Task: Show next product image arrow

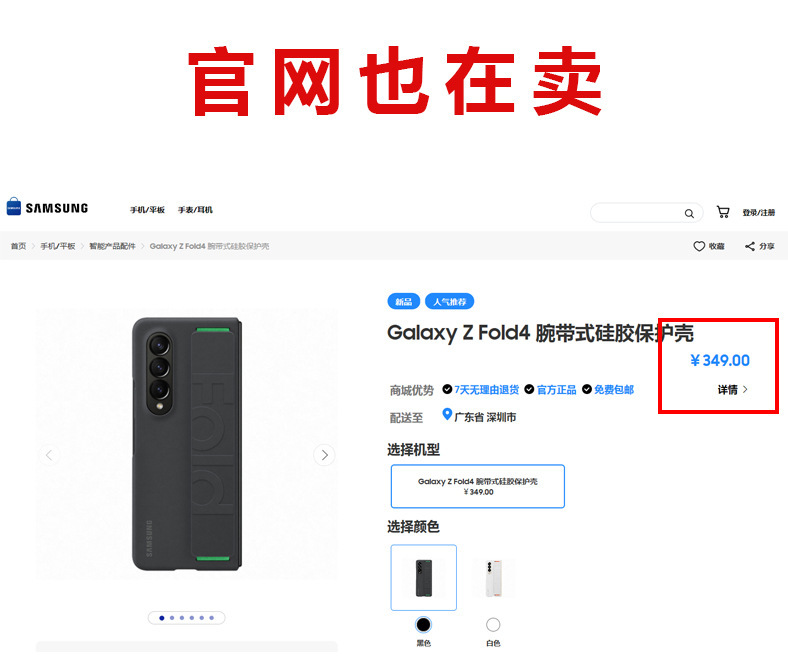Action: click(324, 455)
